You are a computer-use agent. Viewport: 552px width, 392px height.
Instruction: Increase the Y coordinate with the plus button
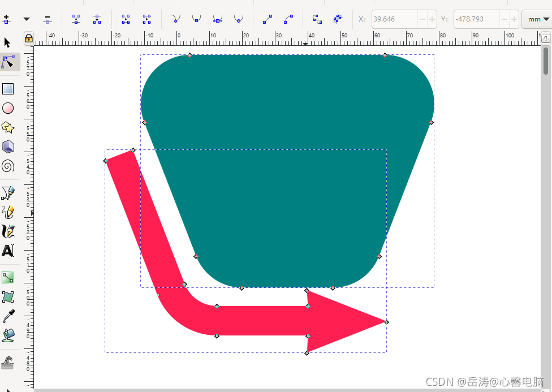[x=514, y=19]
